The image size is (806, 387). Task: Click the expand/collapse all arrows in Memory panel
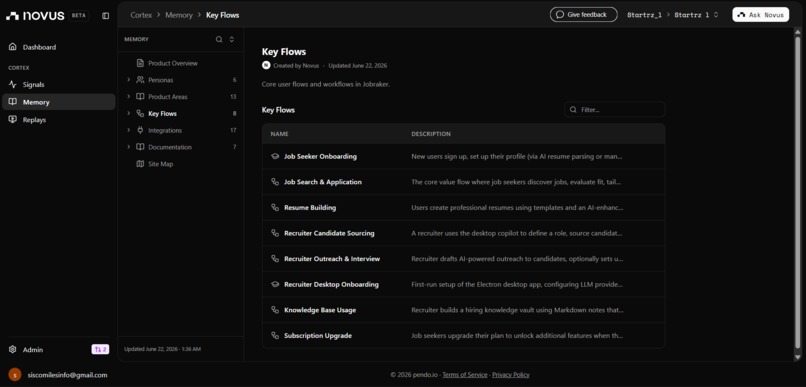pos(232,39)
